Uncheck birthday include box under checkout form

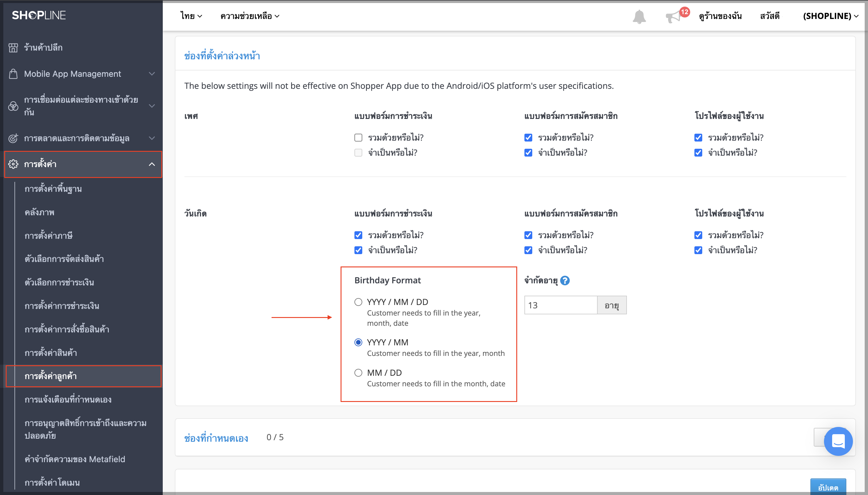358,235
